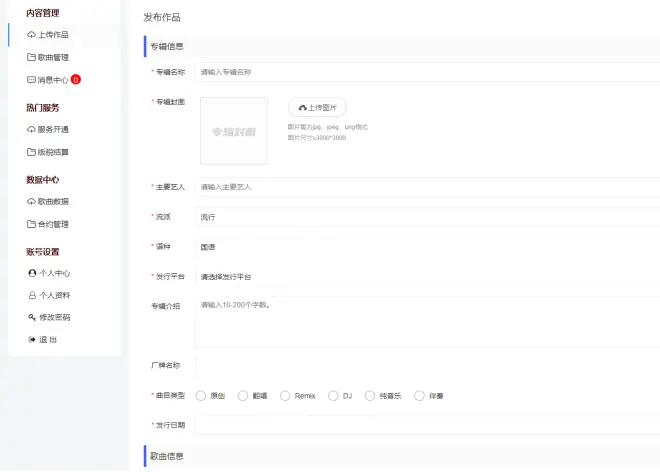Open the 个人资料 sidebar link
The image size is (660, 472).
(54, 296)
